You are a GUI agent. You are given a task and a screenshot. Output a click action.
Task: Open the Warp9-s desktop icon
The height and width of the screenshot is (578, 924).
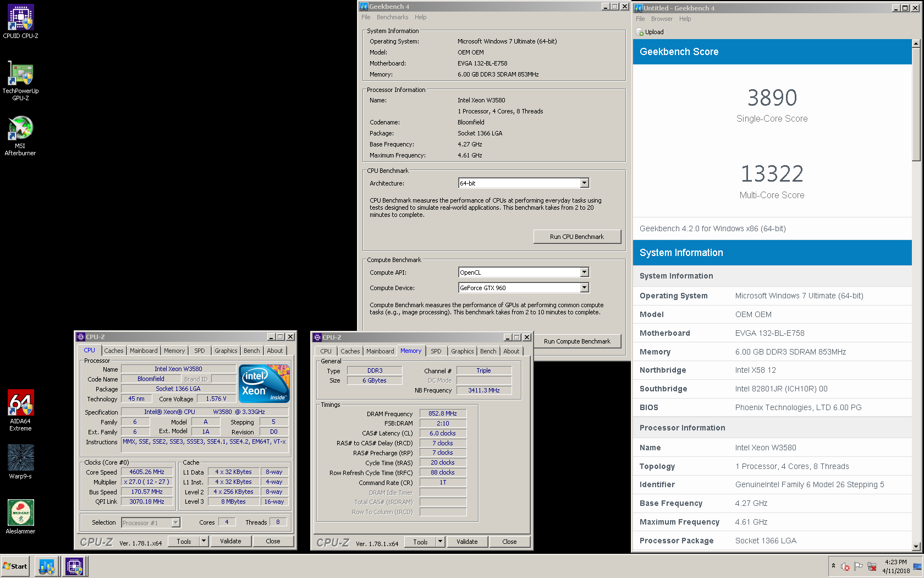pos(20,462)
